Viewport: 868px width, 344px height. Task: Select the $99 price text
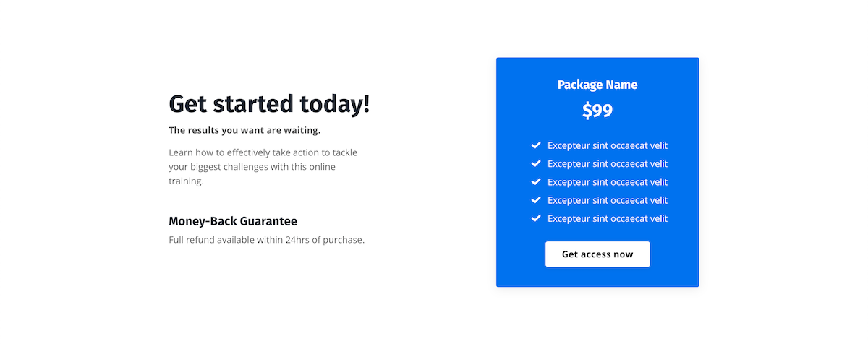[597, 111]
